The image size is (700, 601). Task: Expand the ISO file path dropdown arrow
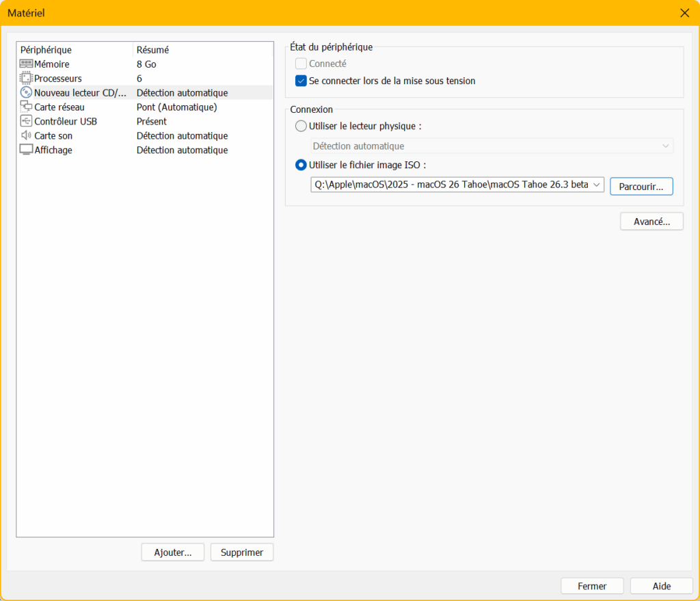tap(597, 185)
